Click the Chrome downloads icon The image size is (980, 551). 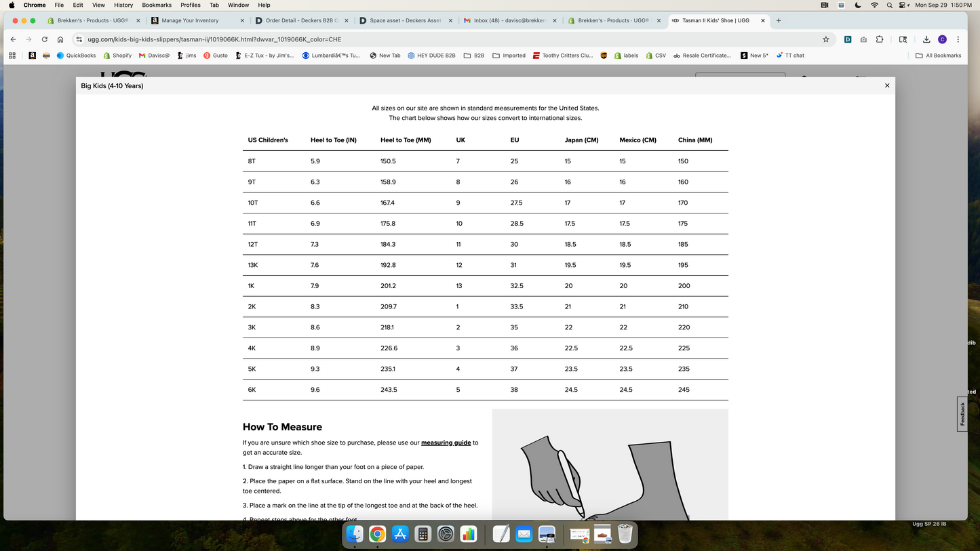pos(926,39)
